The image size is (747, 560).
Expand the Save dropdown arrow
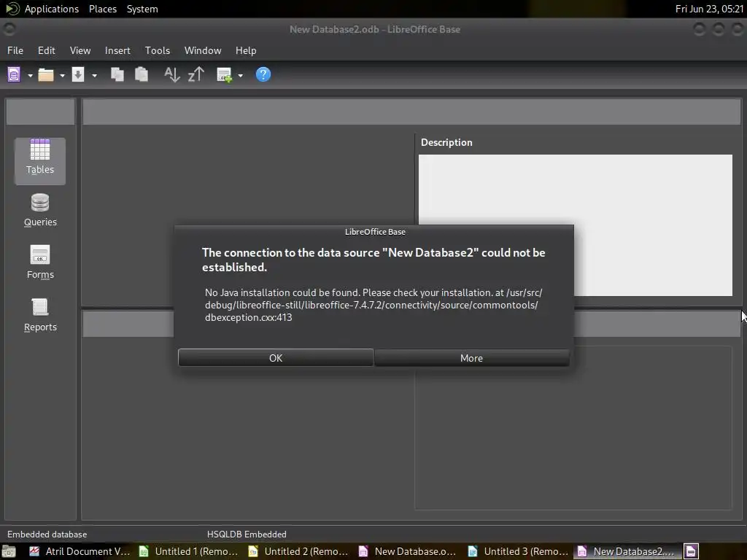tap(94, 75)
